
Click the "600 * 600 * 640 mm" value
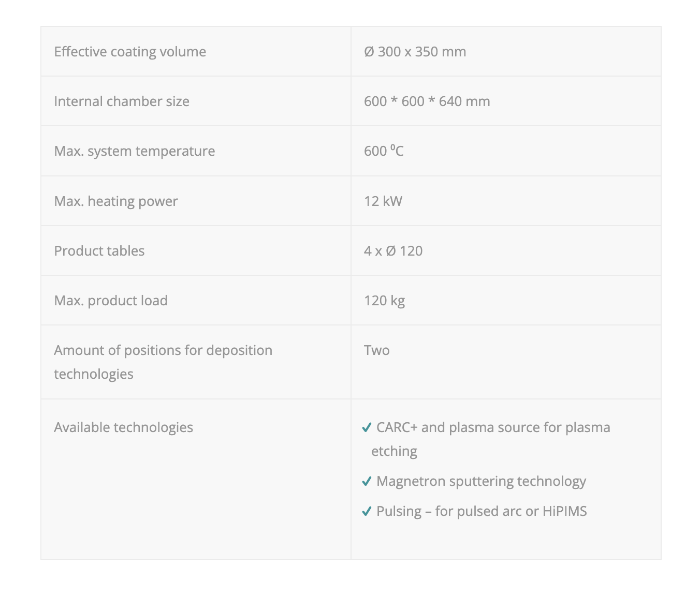tap(427, 101)
